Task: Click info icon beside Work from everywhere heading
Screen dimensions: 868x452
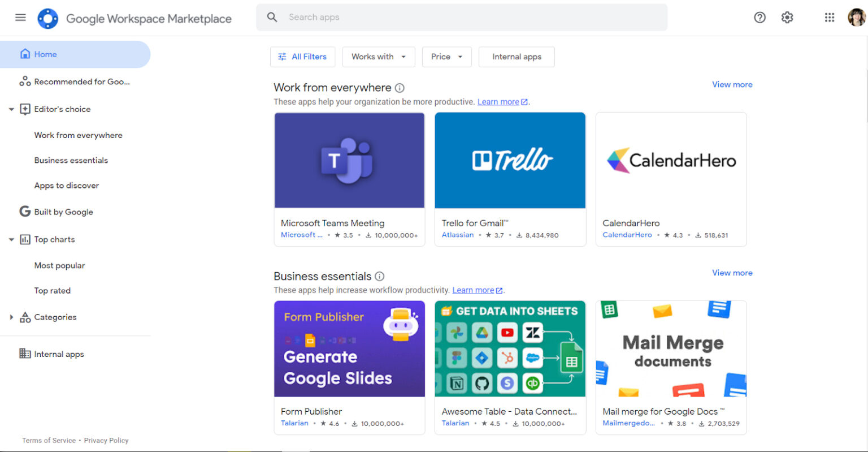Action: point(400,88)
